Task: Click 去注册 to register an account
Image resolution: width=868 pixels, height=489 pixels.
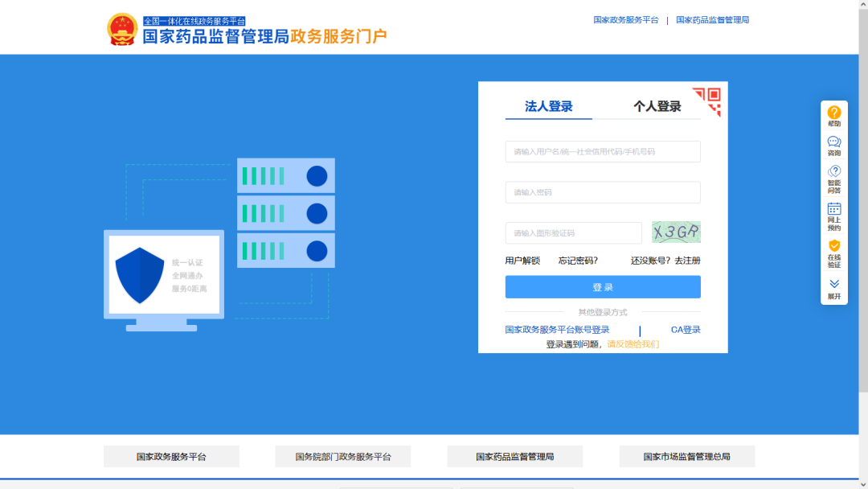Action: (687, 261)
